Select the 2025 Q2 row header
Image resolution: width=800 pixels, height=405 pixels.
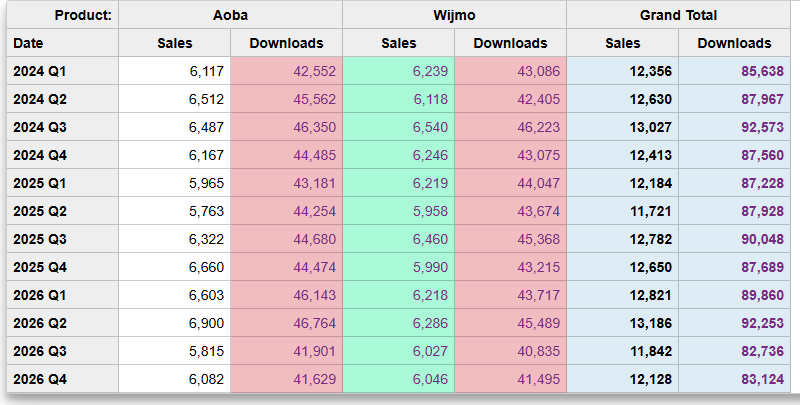pyautogui.click(x=63, y=211)
